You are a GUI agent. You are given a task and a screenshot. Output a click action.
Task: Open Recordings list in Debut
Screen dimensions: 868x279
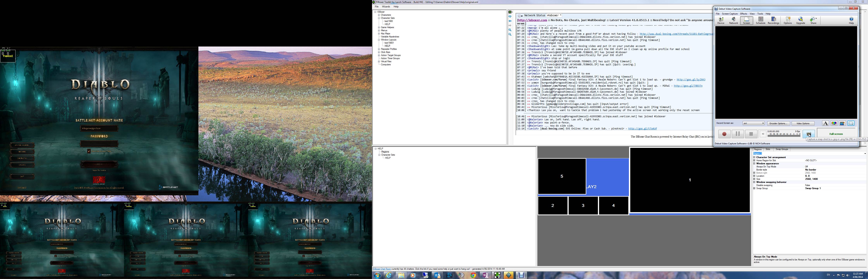774,21
